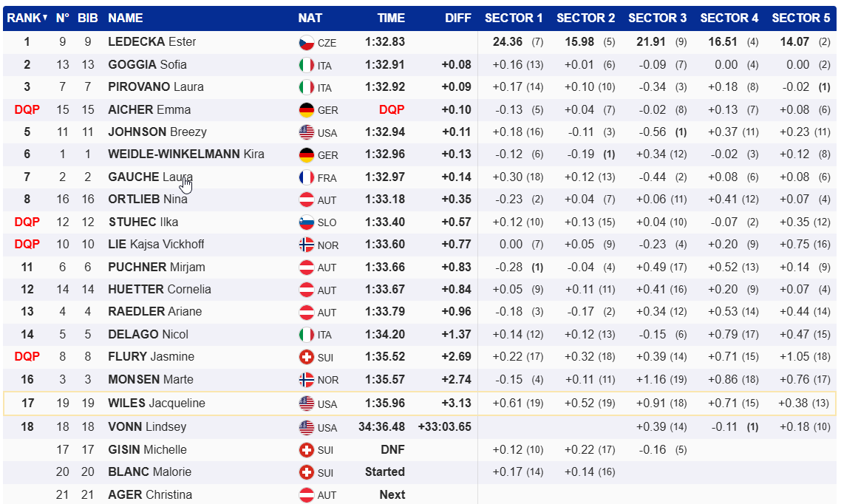The image size is (841, 504).
Task: Click the Norwegian flag in Lie's row
Action: tap(306, 245)
